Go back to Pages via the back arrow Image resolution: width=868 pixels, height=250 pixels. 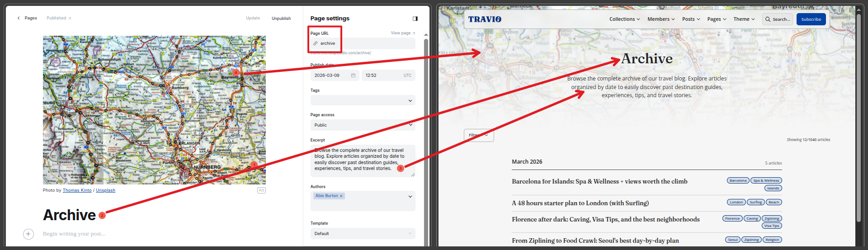(19, 18)
